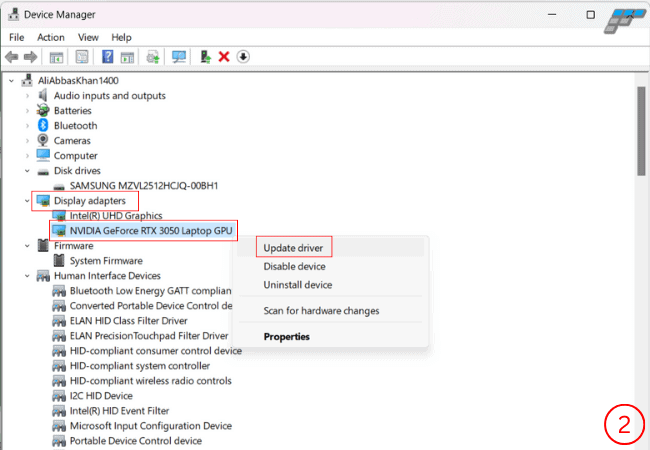Click the Display adapters category icon
This screenshot has height=450, width=650.
(x=43, y=201)
